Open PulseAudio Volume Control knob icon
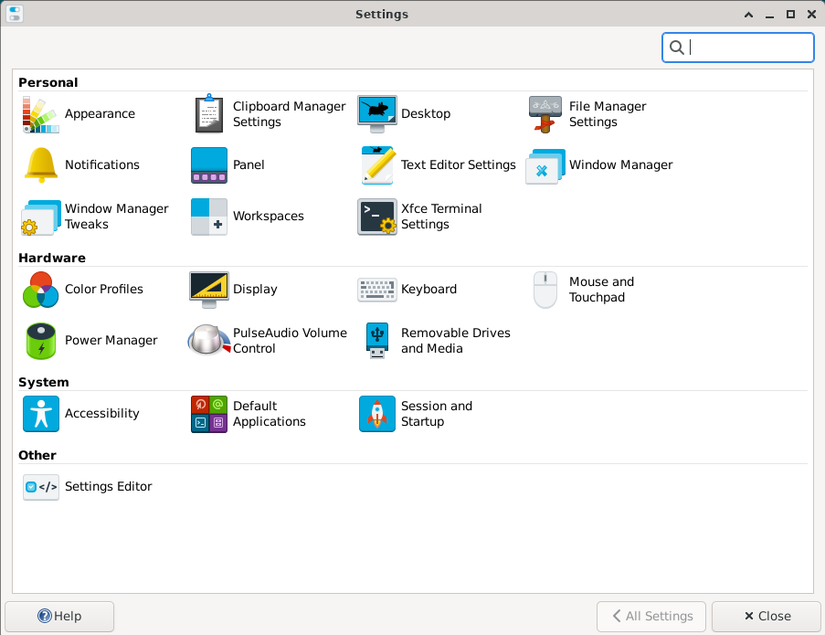Screen dimensions: 825x635 coord(209,340)
